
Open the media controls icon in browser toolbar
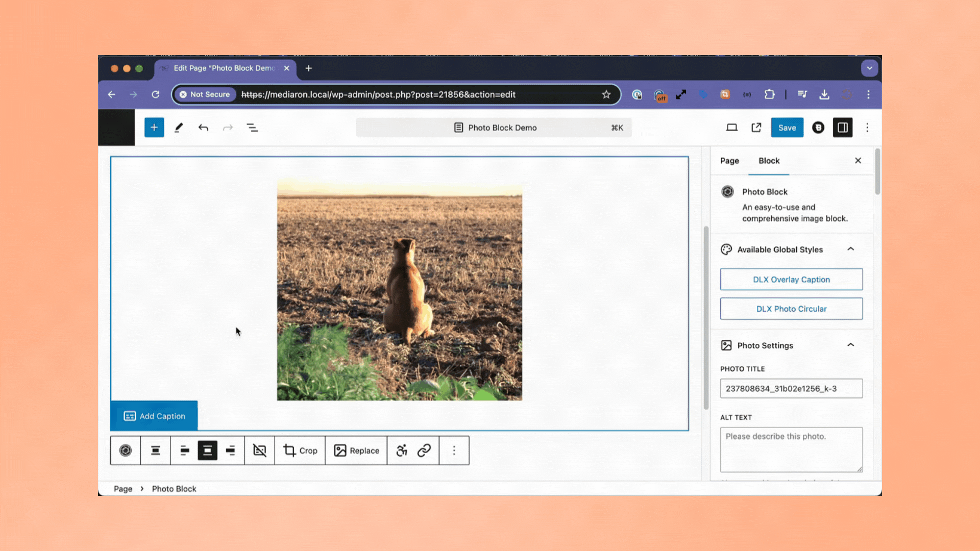(x=802, y=94)
